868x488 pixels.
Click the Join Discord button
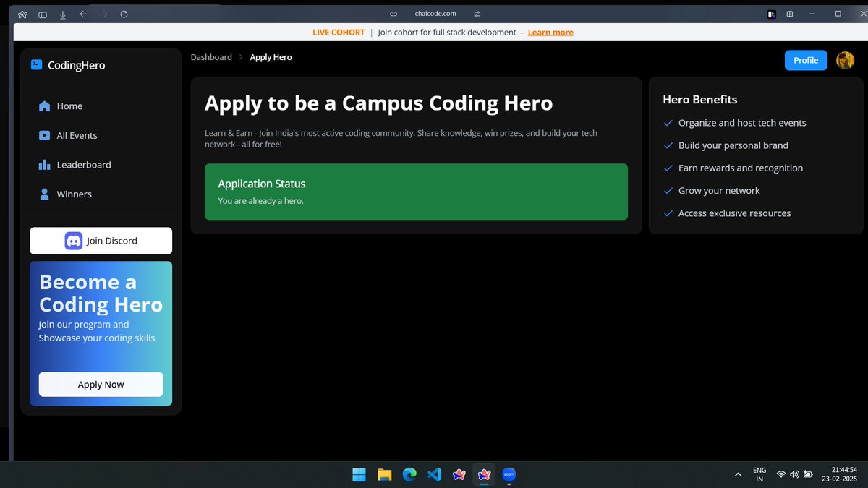[x=101, y=241]
